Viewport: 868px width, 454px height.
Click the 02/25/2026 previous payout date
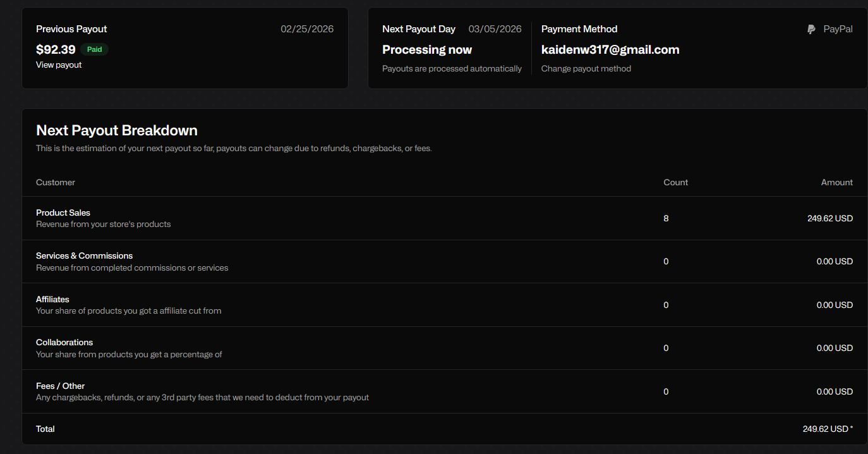tap(307, 29)
